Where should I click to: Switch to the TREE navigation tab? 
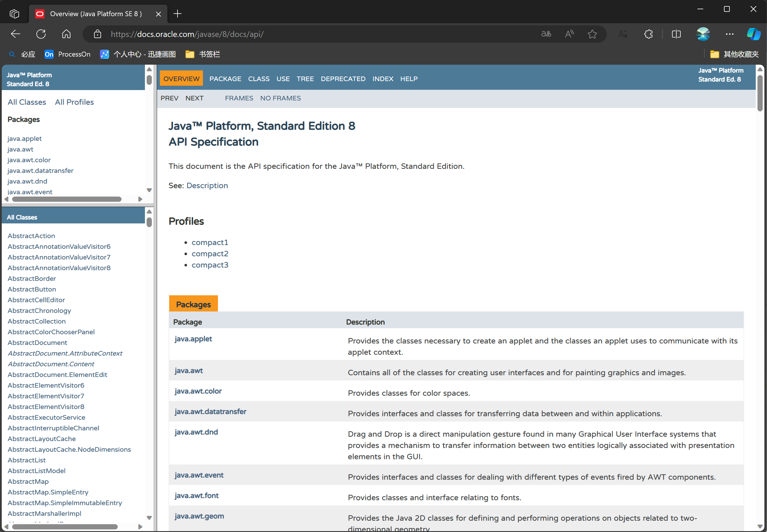pos(305,79)
